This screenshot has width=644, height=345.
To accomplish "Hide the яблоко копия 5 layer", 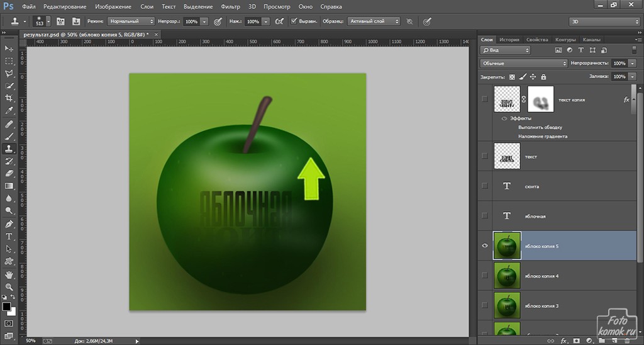I will point(485,246).
